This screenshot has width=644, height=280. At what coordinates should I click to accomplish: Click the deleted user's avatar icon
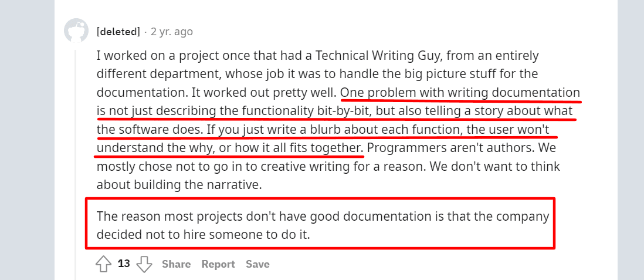pyautogui.click(x=76, y=31)
